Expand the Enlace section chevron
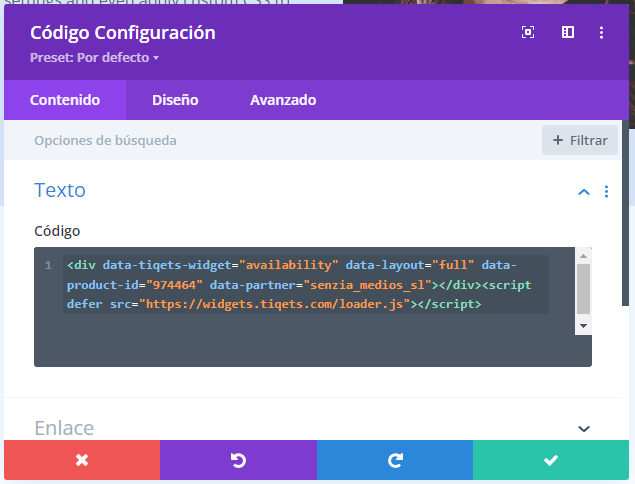Viewport: 635px width, 484px height. pos(584,429)
